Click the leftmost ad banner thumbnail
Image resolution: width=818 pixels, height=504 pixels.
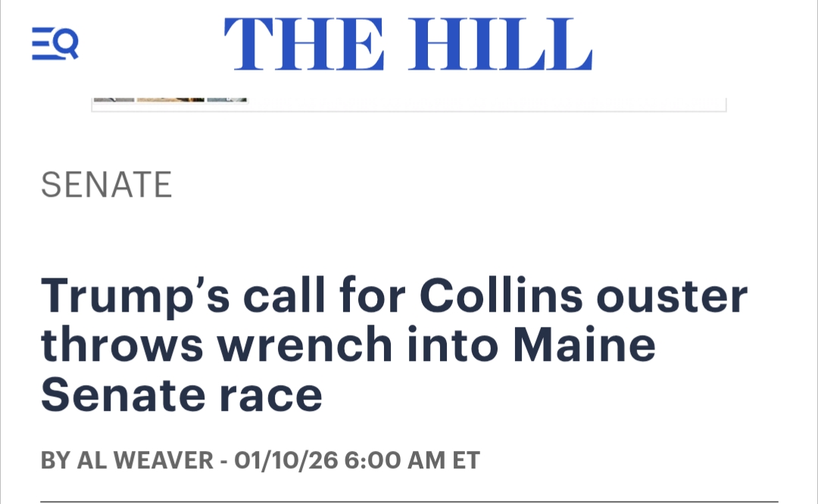pos(114,99)
